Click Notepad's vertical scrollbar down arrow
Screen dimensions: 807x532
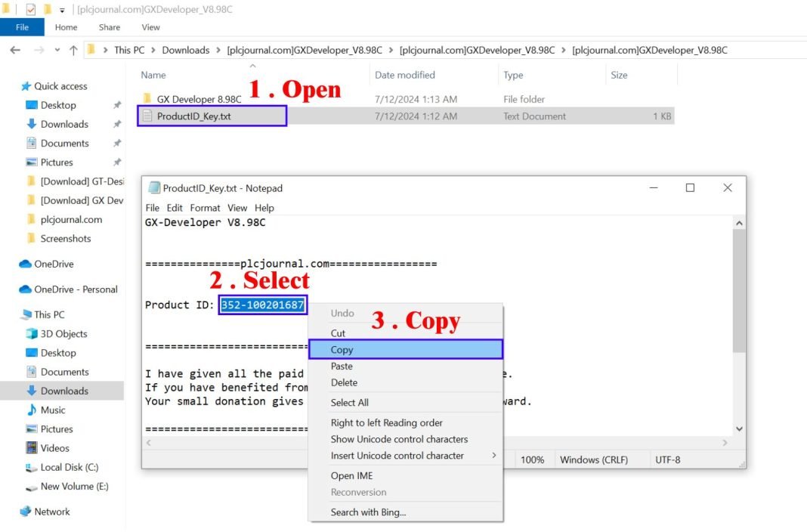click(738, 428)
